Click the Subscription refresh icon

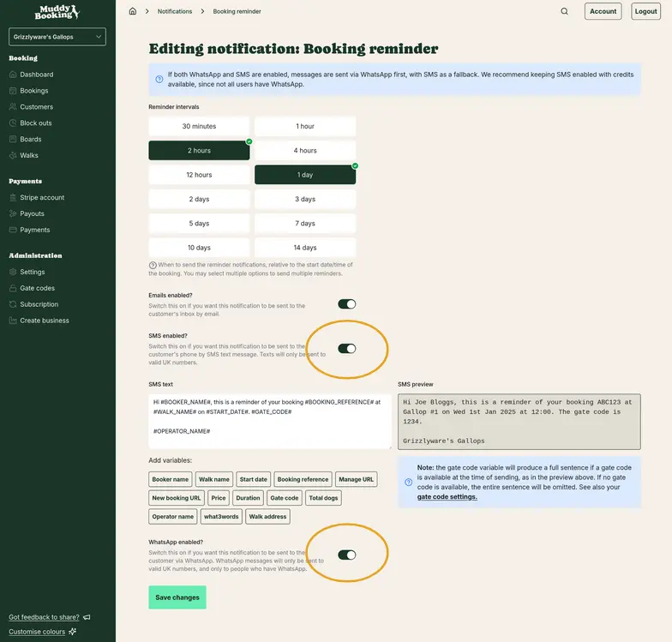pyautogui.click(x=13, y=304)
